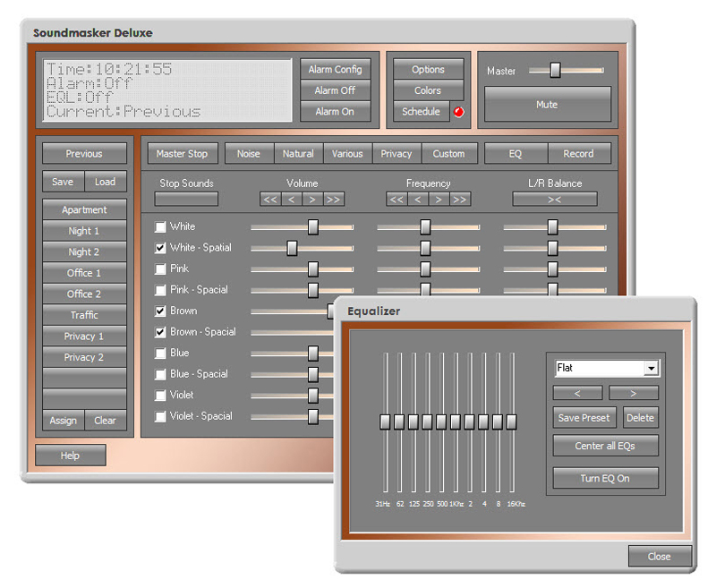The image size is (716, 588).
Task: Open the Colors settings
Action: [x=429, y=90]
